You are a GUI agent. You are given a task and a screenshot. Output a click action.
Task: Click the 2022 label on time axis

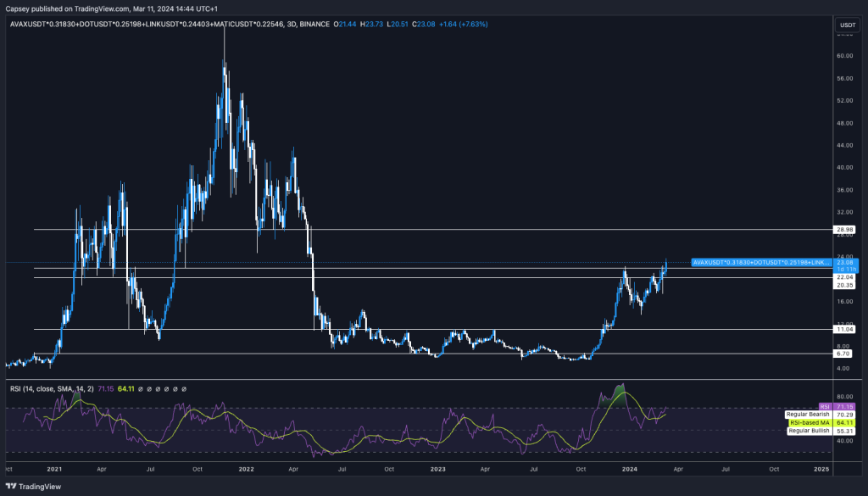click(247, 469)
